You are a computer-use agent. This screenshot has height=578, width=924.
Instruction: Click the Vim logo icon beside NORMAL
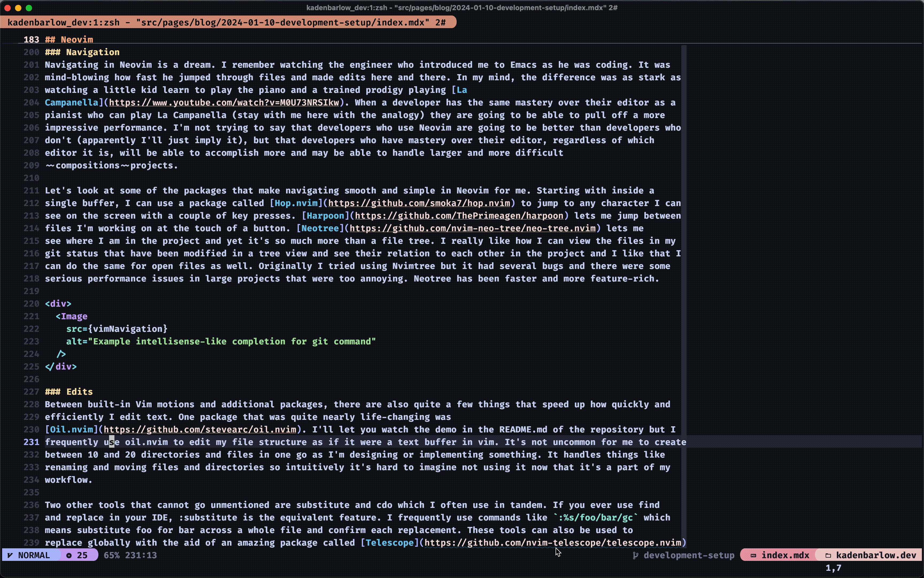pos(10,555)
